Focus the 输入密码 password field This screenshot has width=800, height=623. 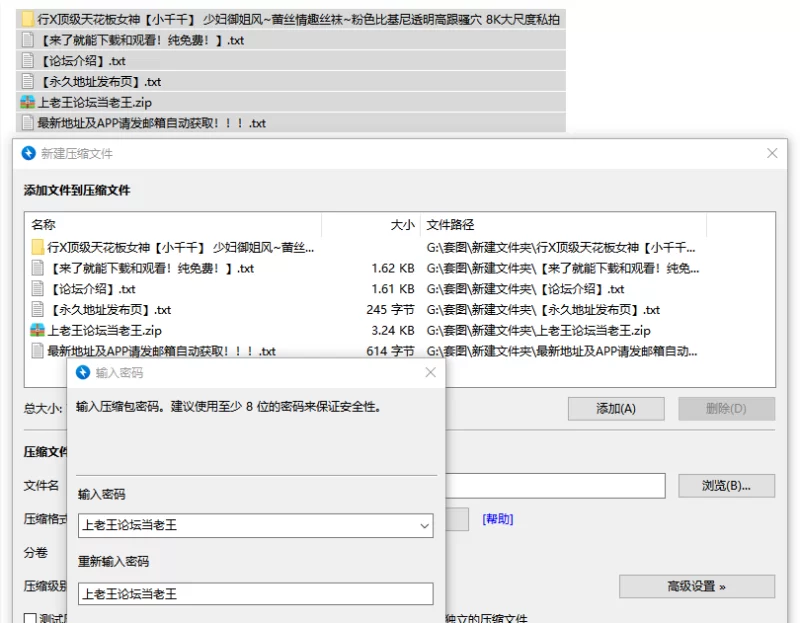click(255, 526)
